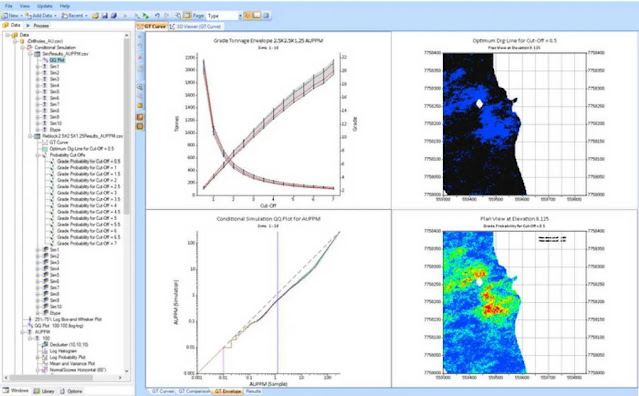Click the greyed redo arrow icon

(x=166, y=15)
